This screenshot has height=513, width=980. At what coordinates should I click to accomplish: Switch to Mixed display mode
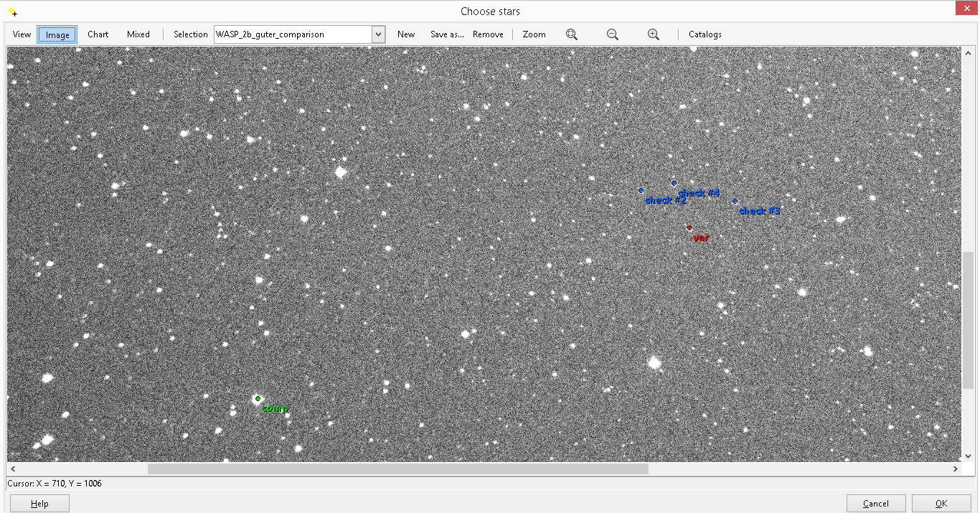pyautogui.click(x=138, y=34)
